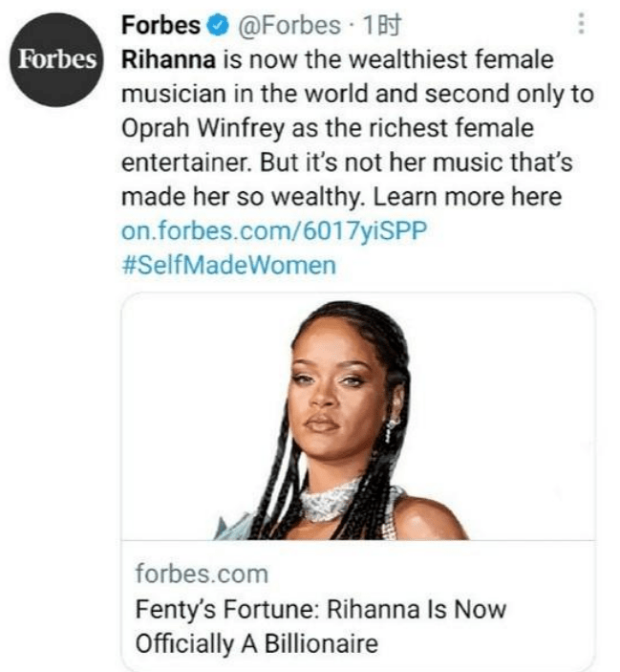Screen dimensions: 620x672
Task: Open the Forbes display name profile link
Action: click(160, 27)
